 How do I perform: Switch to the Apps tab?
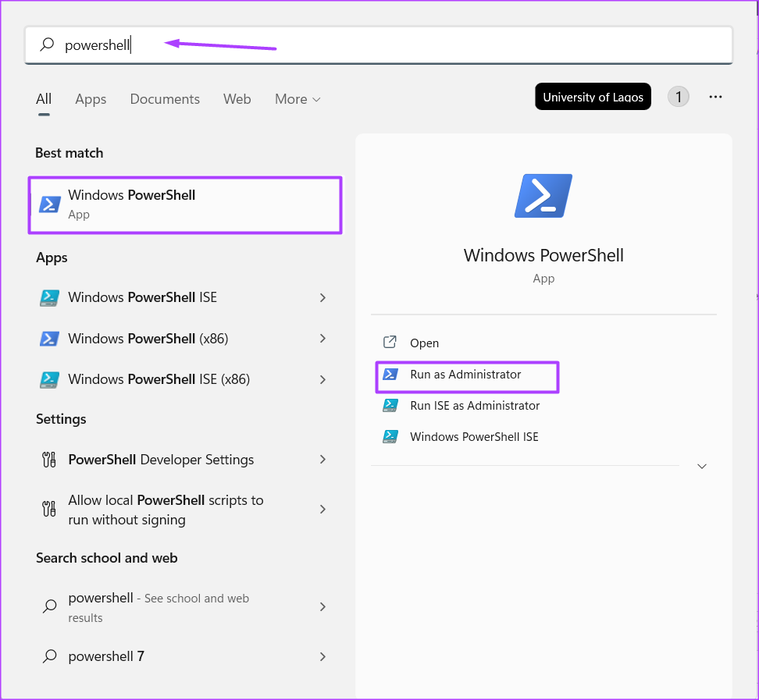coord(91,99)
